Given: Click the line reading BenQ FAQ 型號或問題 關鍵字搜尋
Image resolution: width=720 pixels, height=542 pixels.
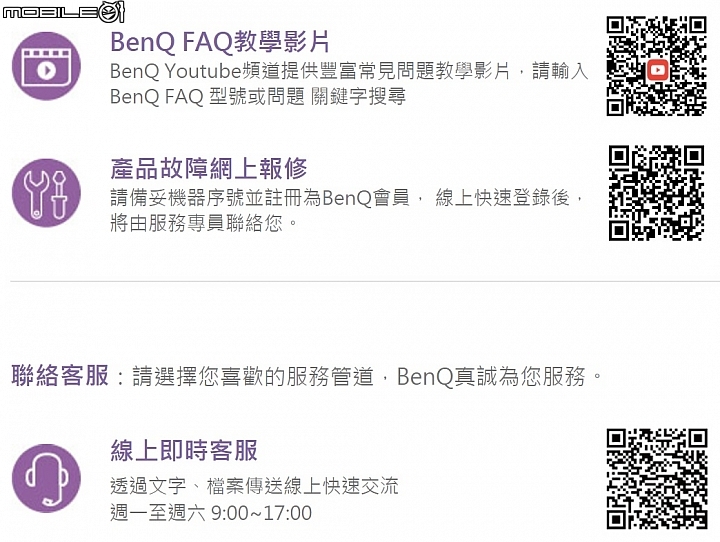Looking at the screenshot, I should 257,97.
